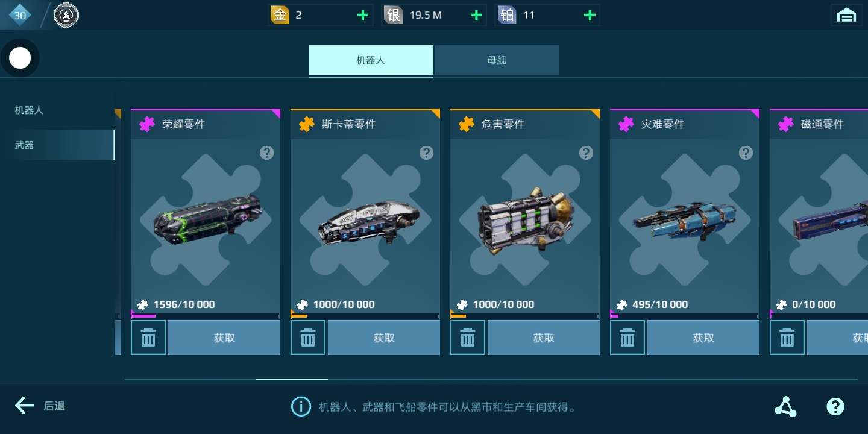Open help question mark on 危害零件 card
Screen dimensions: 868x434
[x=586, y=153]
